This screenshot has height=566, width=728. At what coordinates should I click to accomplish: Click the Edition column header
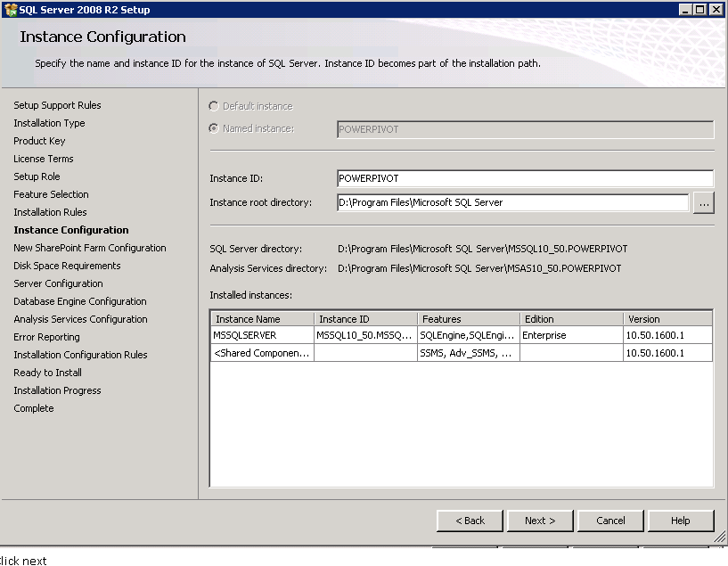pyautogui.click(x=571, y=319)
